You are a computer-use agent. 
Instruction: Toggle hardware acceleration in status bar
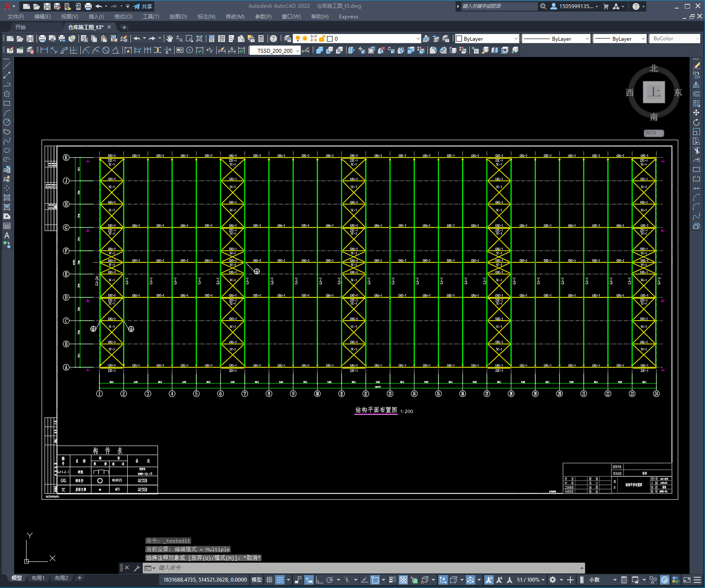[665, 580]
